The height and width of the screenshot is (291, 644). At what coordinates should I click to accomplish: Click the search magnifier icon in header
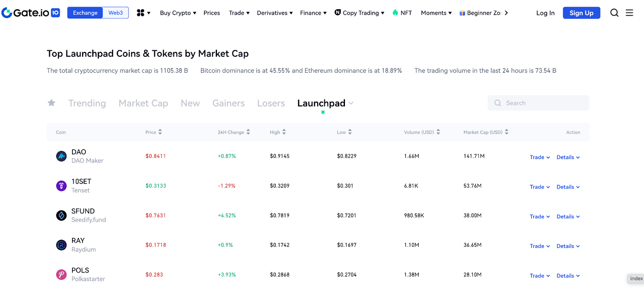(x=614, y=13)
